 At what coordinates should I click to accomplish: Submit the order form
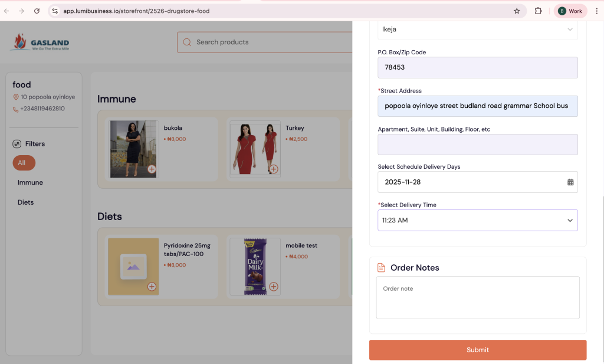point(477,350)
